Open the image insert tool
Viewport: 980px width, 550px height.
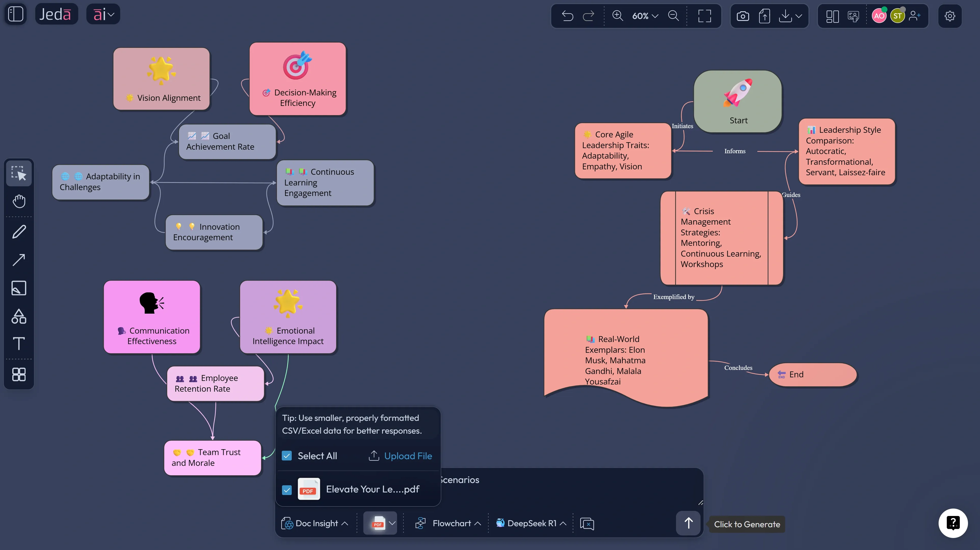(x=19, y=288)
